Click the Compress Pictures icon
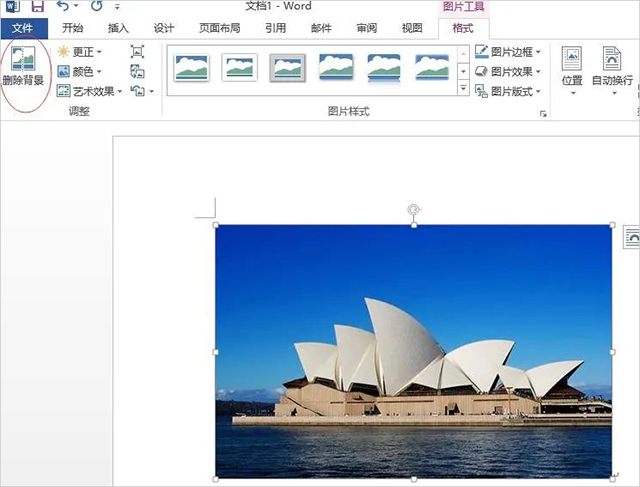 pyautogui.click(x=138, y=52)
